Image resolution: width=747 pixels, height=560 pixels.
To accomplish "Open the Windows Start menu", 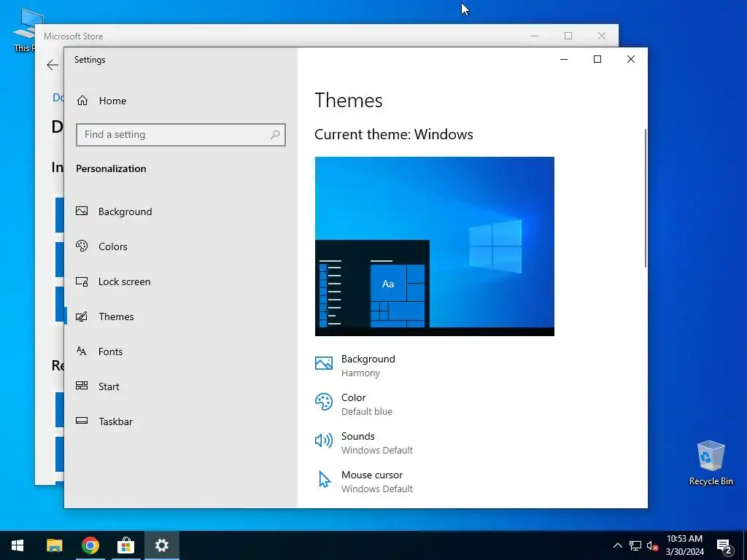I will [18, 545].
